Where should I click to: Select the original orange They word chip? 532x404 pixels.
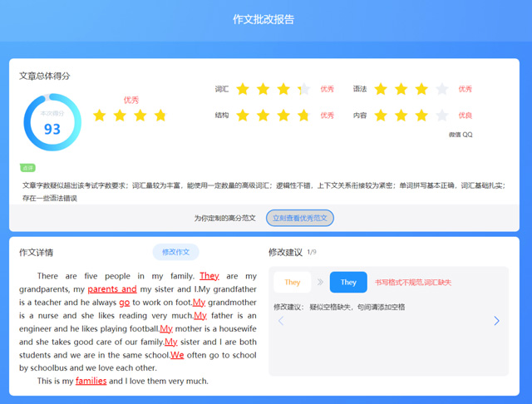[x=293, y=283]
